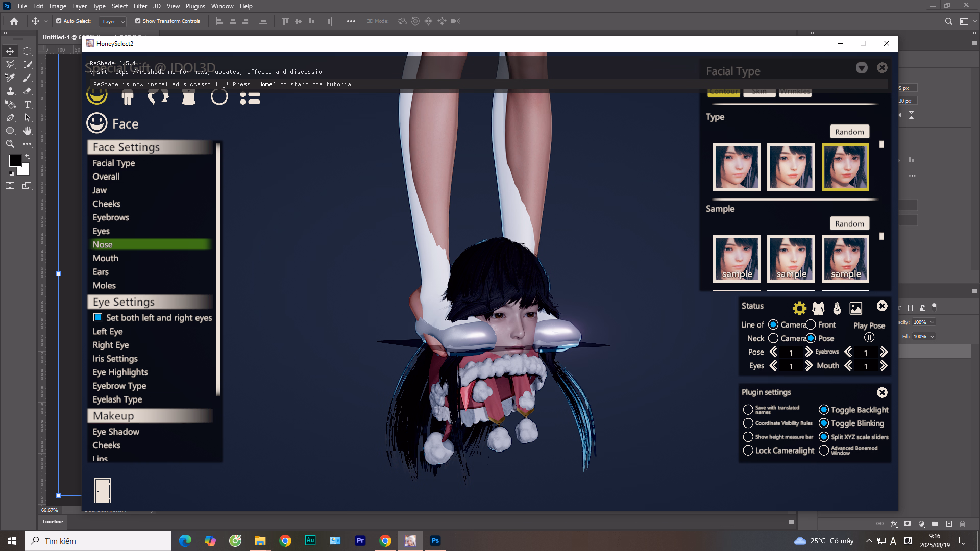Enable Lock Cameralight radio option
Viewport: 980px width, 551px height.
tap(748, 450)
